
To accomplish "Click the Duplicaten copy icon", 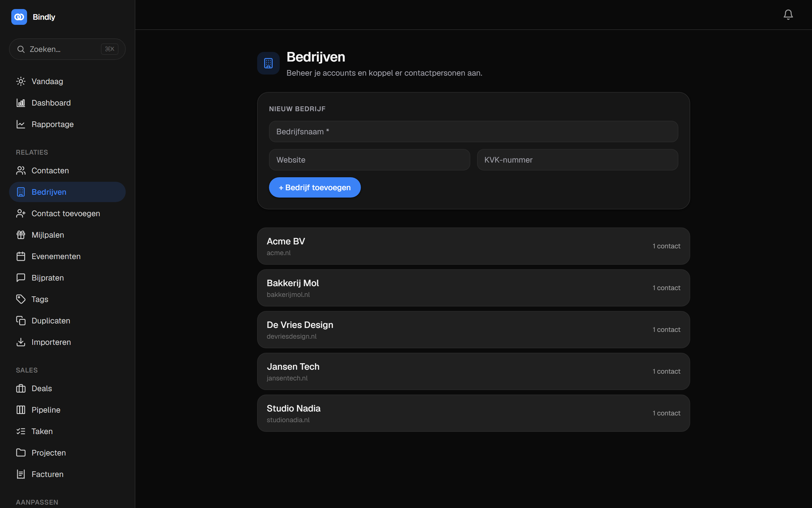I will [x=21, y=321].
